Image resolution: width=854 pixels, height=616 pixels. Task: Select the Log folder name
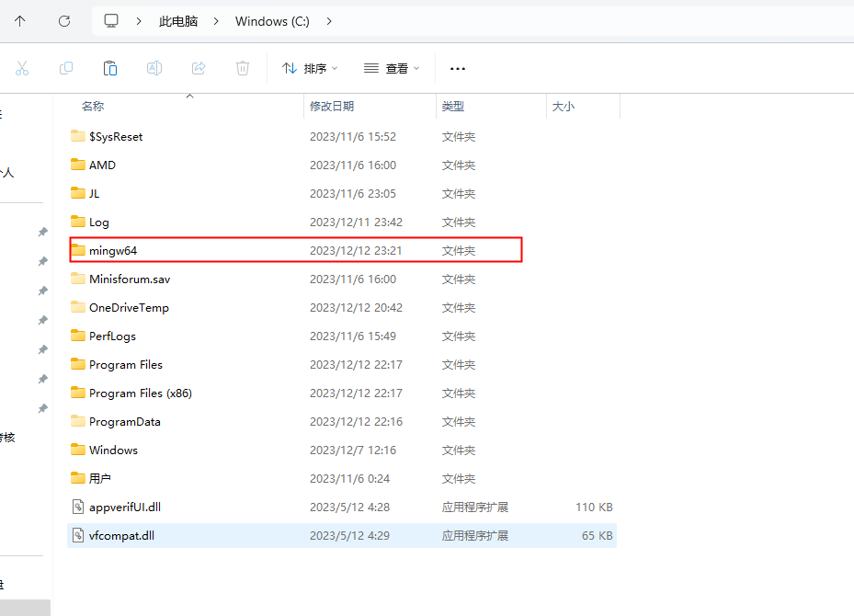click(x=99, y=222)
